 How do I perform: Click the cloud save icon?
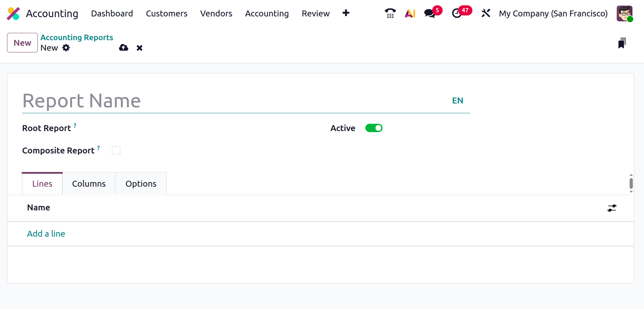coord(124,48)
